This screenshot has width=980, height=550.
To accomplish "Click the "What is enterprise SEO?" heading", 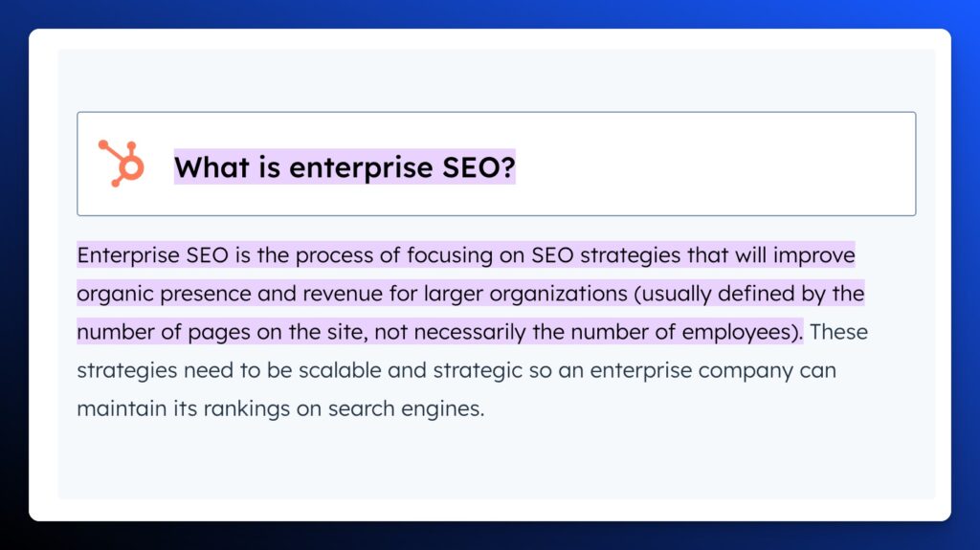I will tap(345, 167).
